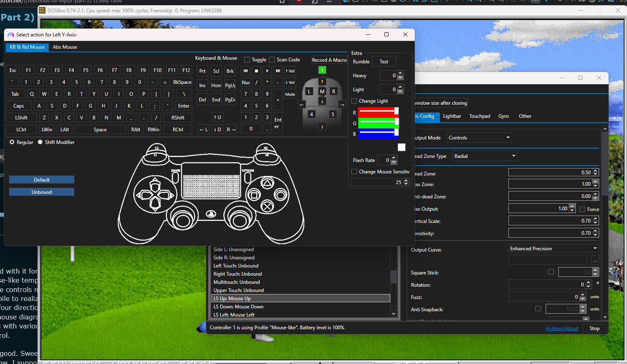Open the Lightbar tab
This screenshot has height=364, width=627.
pyautogui.click(x=452, y=116)
